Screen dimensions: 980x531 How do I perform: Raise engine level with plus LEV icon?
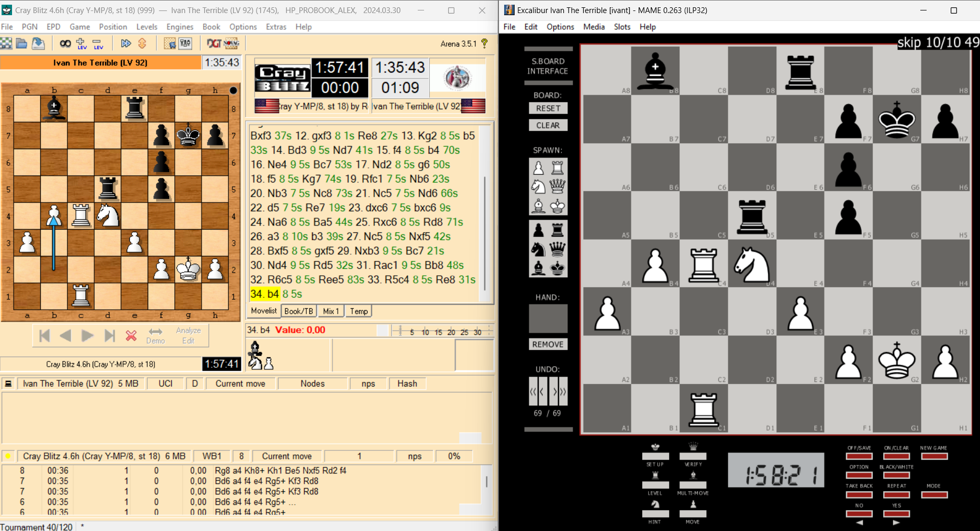tap(81, 43)
